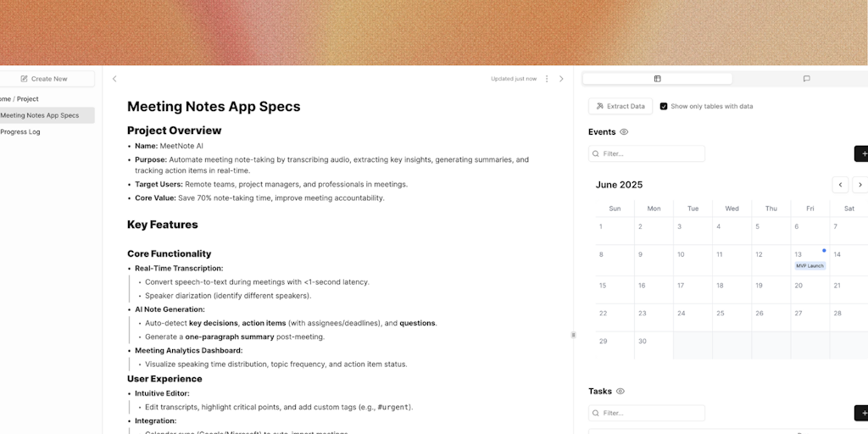Uncheck Show only tables with data
The image size is (868, 434).
click(x=664, y=106)
